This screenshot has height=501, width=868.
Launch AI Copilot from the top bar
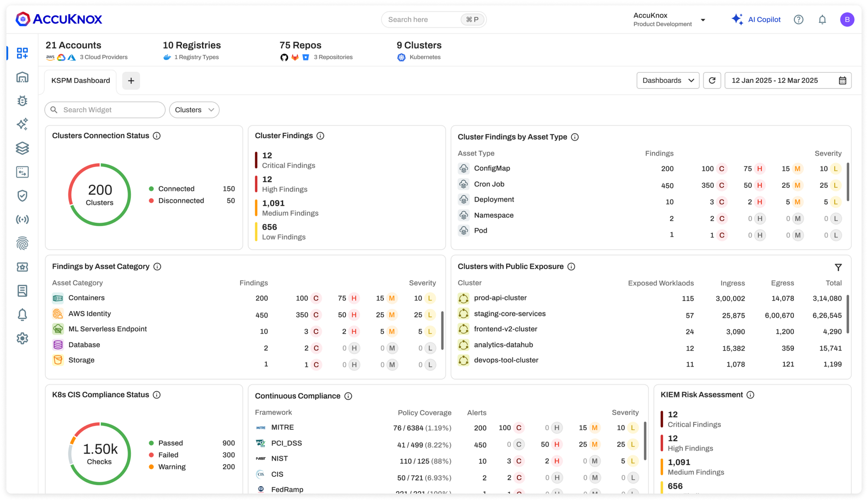[757, 19]
